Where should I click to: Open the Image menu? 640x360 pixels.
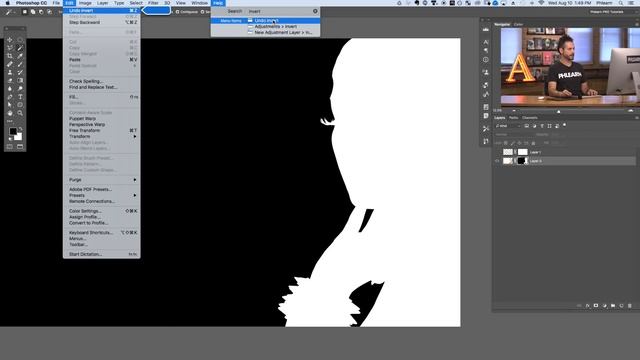85,3
